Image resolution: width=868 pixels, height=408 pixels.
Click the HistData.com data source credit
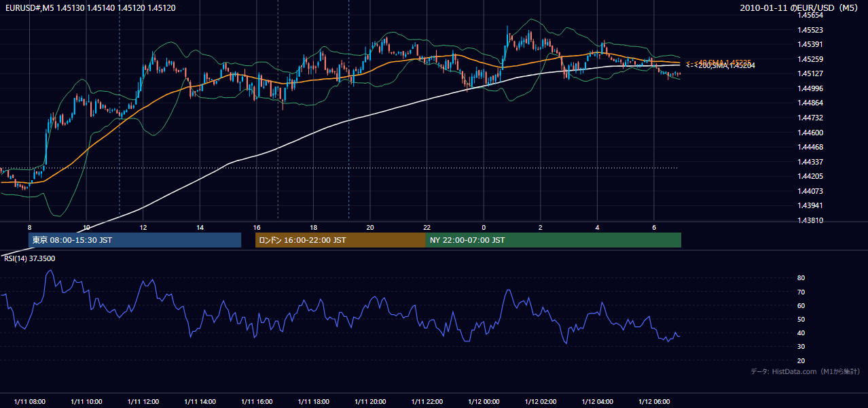806,371
